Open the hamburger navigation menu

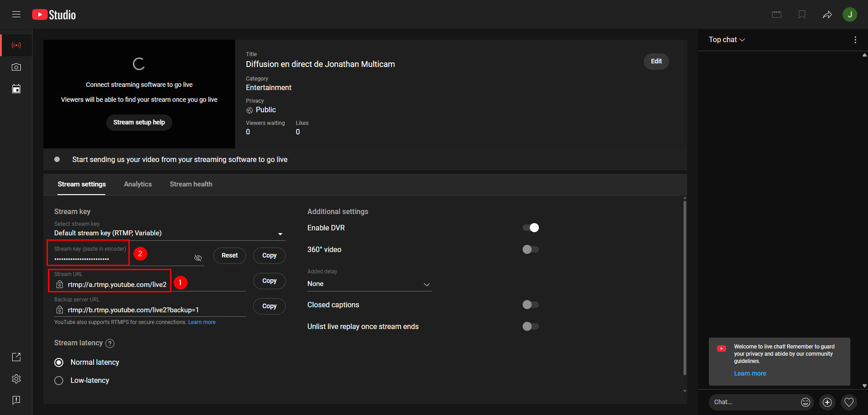point(16,14)
